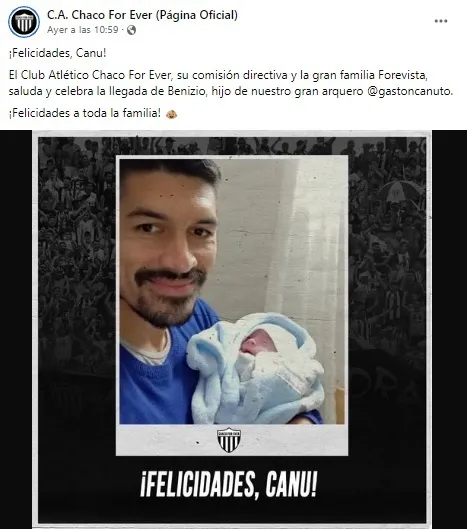Click the '¡FELICIDADES, CANU!' caption in the image
The image size is (467, 529).
point(229,484)
